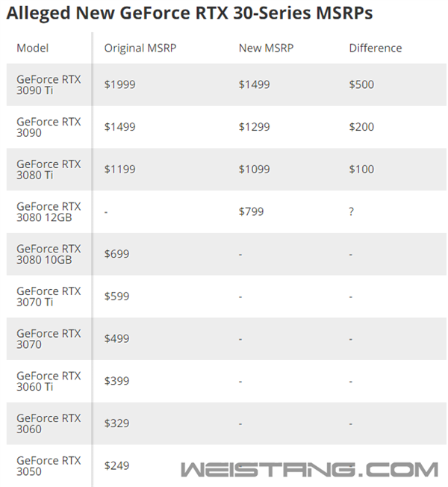Click the GeForce RTX 3080 Ti row label
448x487 pixels.
coord(49,170)
